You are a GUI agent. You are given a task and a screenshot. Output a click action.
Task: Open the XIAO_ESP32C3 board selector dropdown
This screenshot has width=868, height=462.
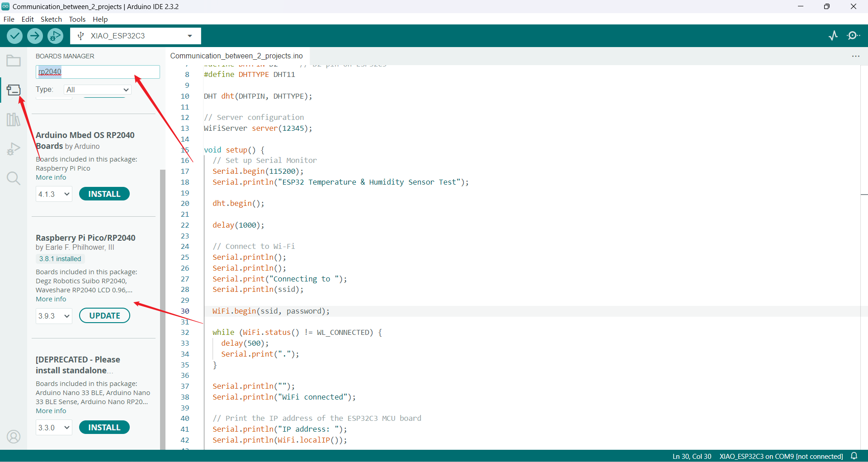pyautogui.click(x=136, y=36)
